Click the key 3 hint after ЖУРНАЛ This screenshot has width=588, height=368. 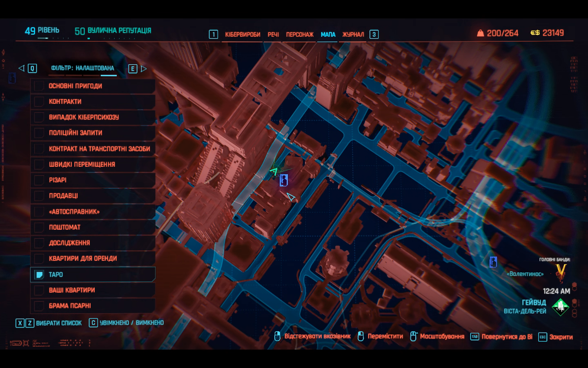pyautogui.click(x=374, y=34)
